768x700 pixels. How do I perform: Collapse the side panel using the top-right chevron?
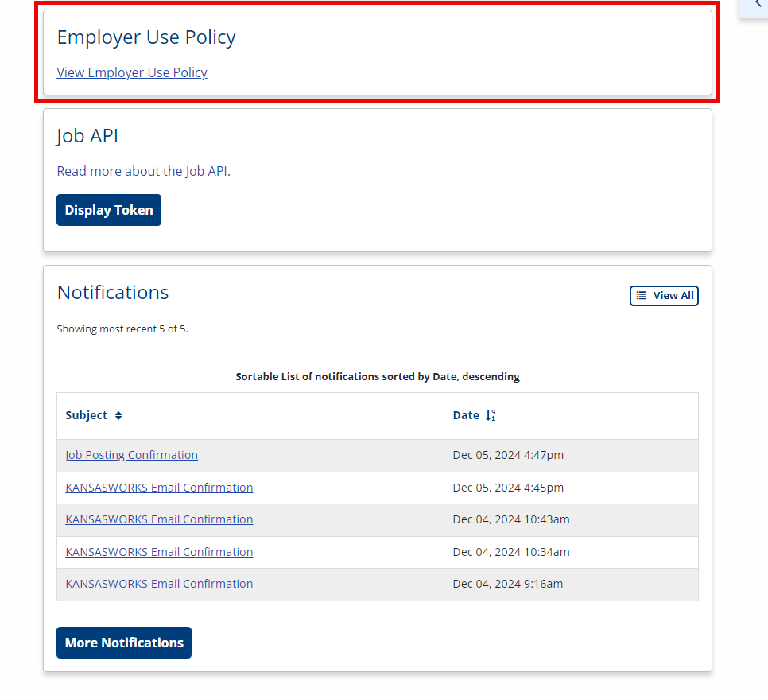pyautogui.click(x=758, y=4)
